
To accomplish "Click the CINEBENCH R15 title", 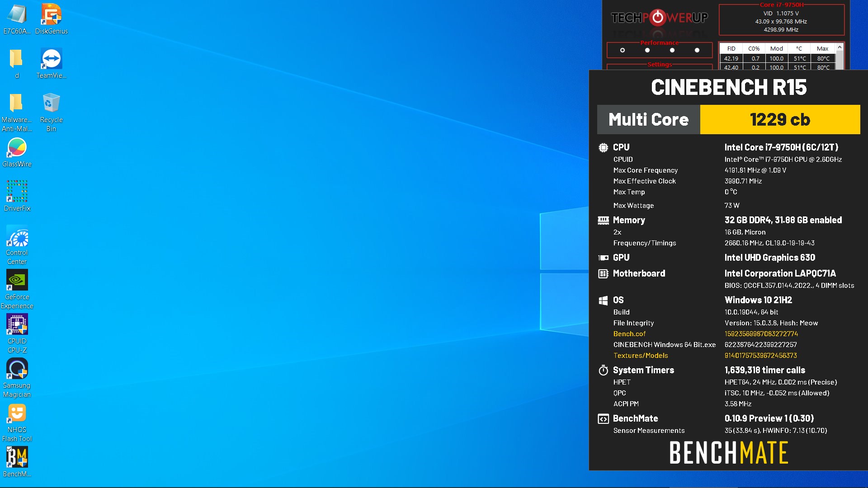I will click(x=728, y=87).
